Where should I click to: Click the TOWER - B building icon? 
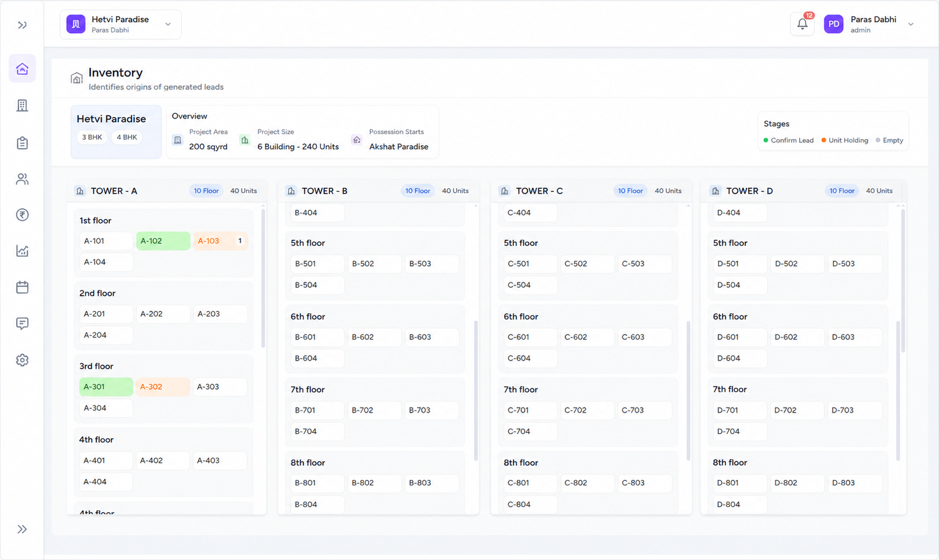coord(291,191)
